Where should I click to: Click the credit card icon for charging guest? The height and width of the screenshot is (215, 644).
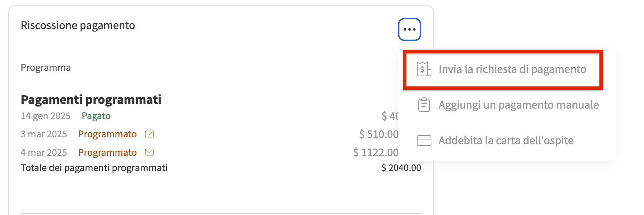[424, 140]
